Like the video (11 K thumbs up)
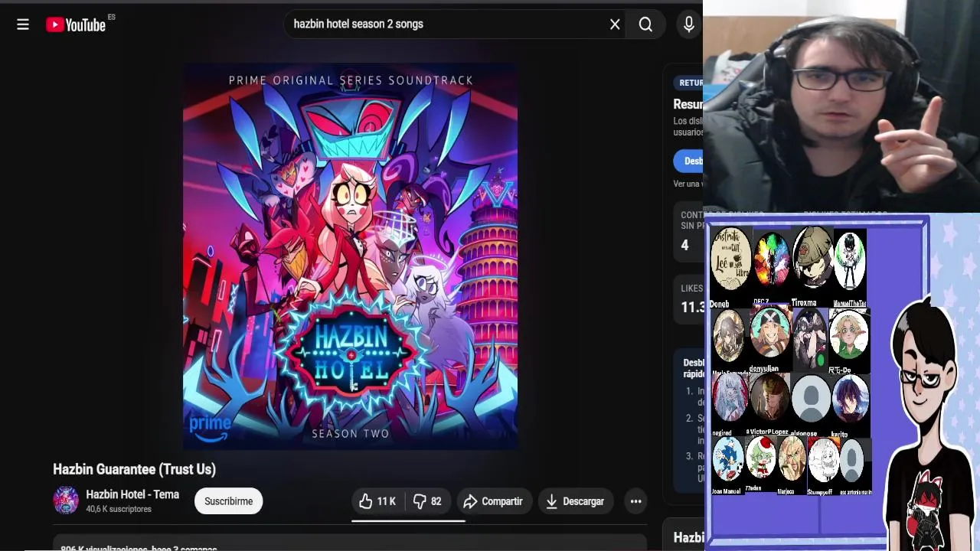This screenshot has height=551, width=980. pyautogui.click(x=378, y=501)
